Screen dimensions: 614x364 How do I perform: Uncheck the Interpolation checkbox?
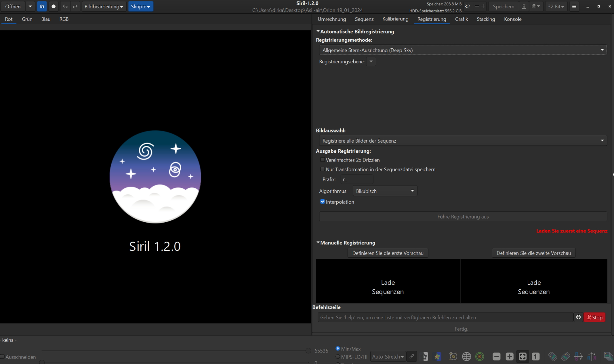[322, 202]
